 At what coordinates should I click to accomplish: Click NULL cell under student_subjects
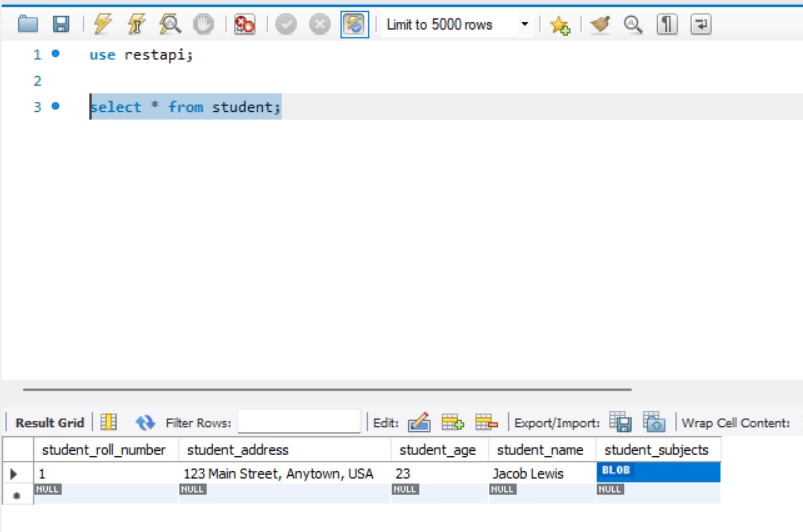(x=659, y=493)
